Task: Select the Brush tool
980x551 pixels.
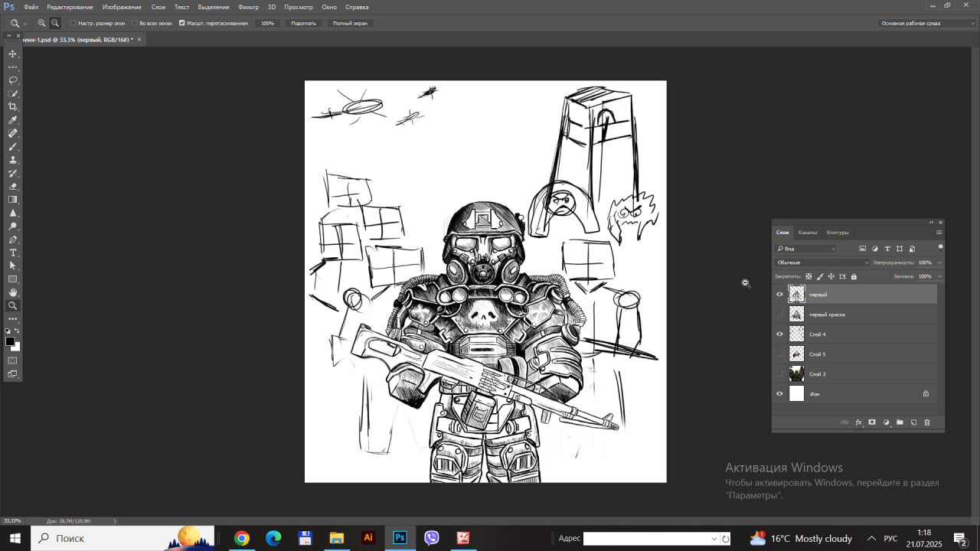Action: [x=12, y=146]
